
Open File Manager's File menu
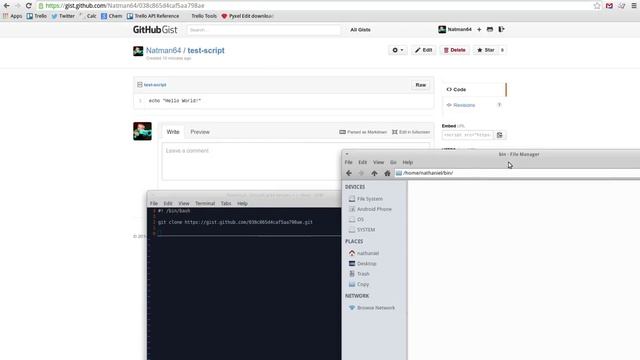click(x=348, y=162)
